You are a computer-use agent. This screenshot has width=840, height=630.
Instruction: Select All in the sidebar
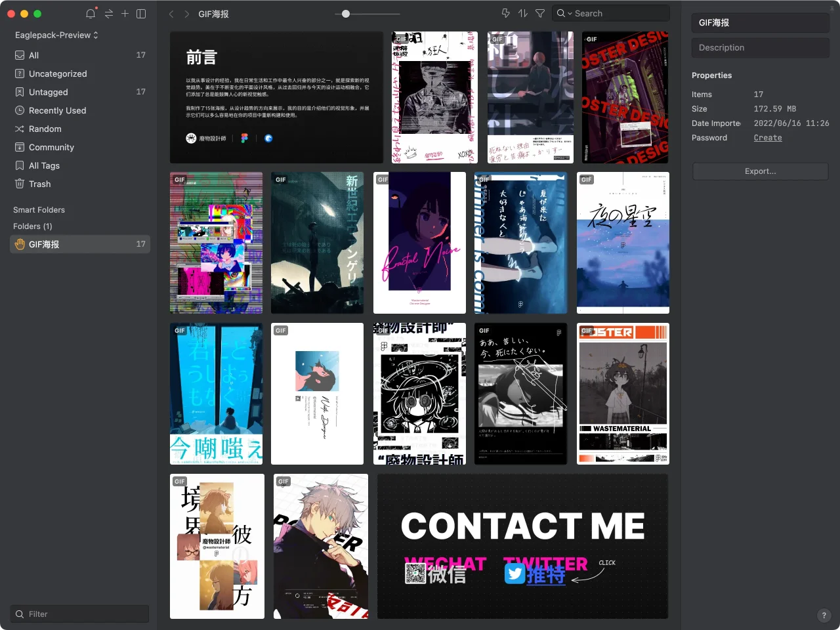pos(80,55)
